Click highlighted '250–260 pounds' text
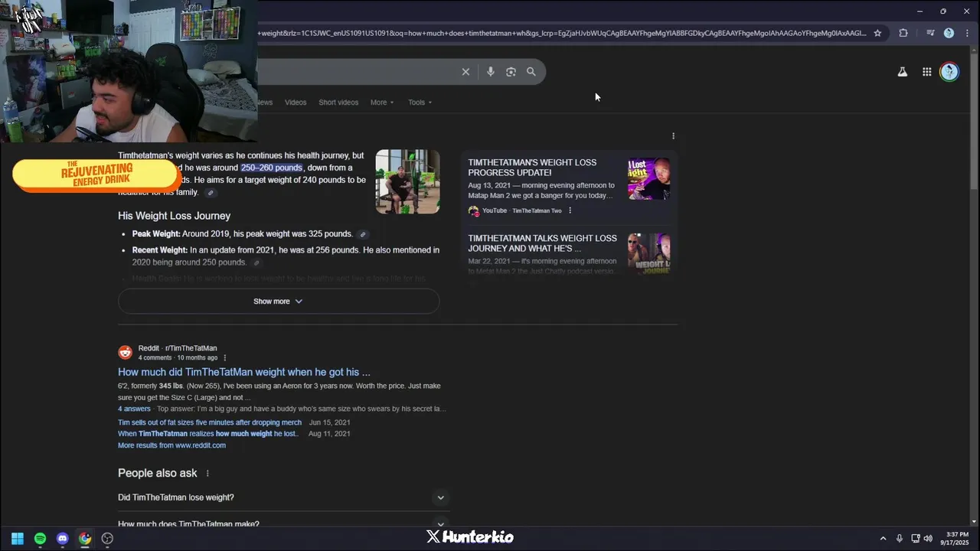This screenshot has width=980, height=551. [272, 168]
